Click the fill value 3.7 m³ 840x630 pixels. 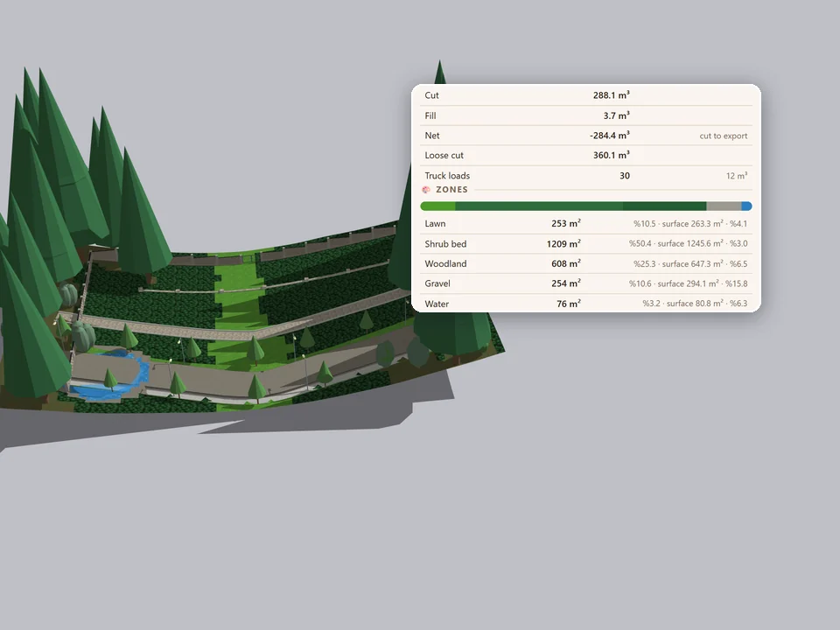617,115
